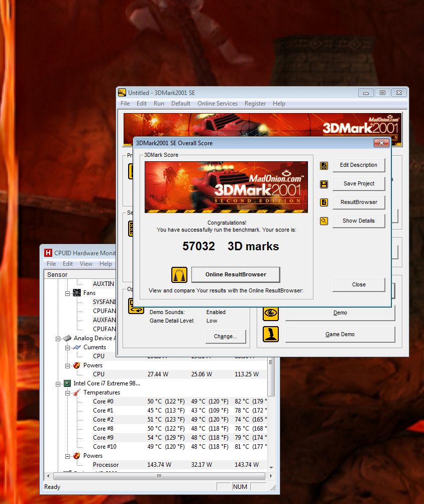Image resolution: width=424 pixels, height=504 pixels.
Task: Click the Game Demo button
Action: point(340,334)
